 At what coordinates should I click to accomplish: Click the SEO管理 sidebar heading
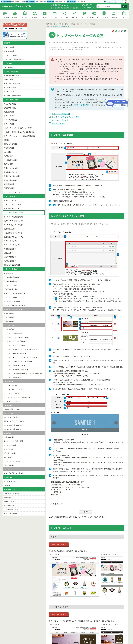coord(24,43)
